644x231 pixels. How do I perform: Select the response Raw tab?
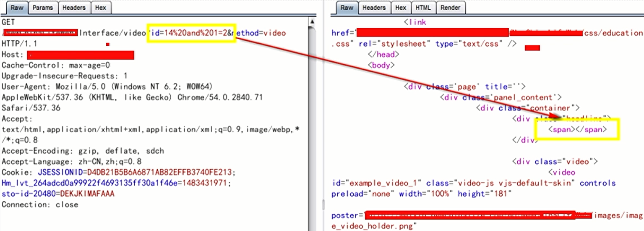[347, 8]
